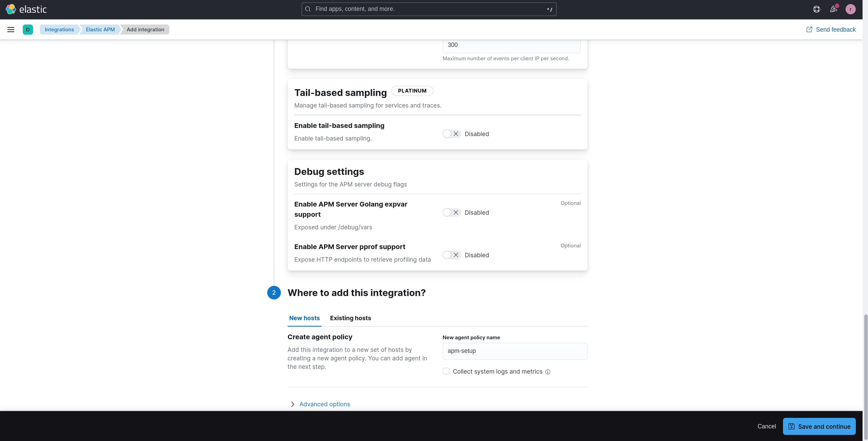868x441 pixels.
Task: Open the newsfeed notifications icon
Action: pos(833,9)
